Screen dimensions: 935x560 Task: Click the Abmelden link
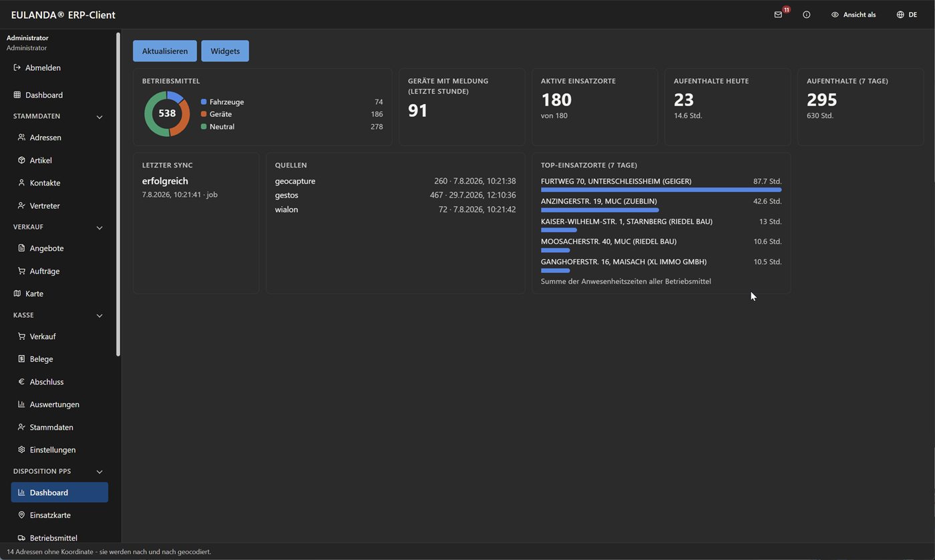point(43,67)
